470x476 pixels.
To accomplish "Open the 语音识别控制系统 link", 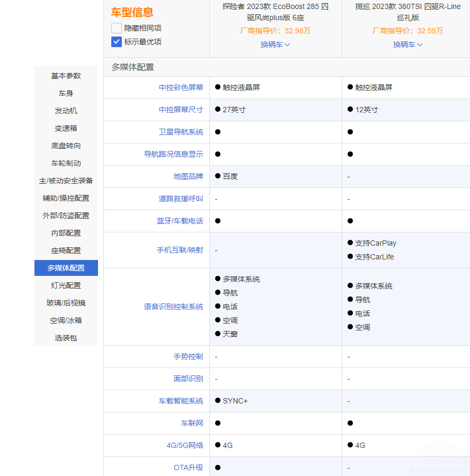I will 173,306.
